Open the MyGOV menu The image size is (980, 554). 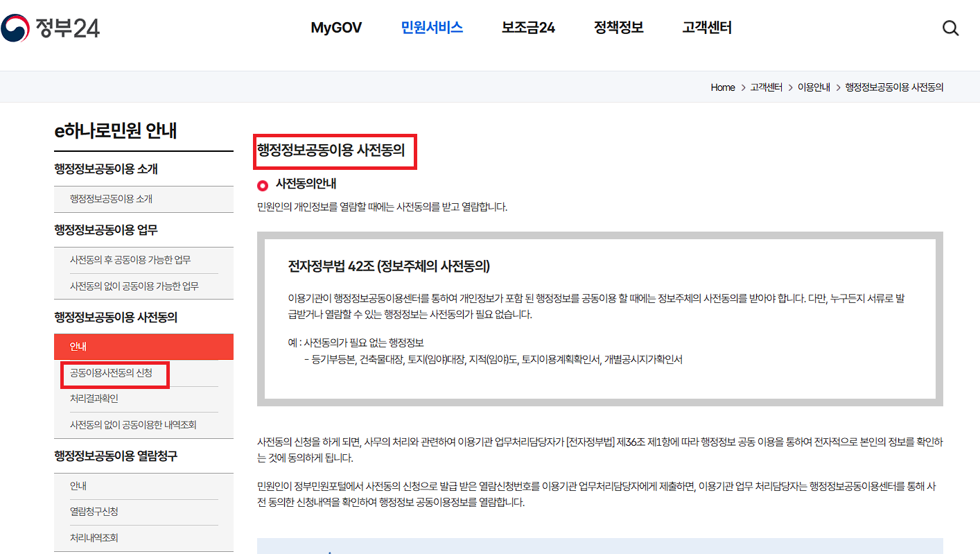tap(337, 28)
